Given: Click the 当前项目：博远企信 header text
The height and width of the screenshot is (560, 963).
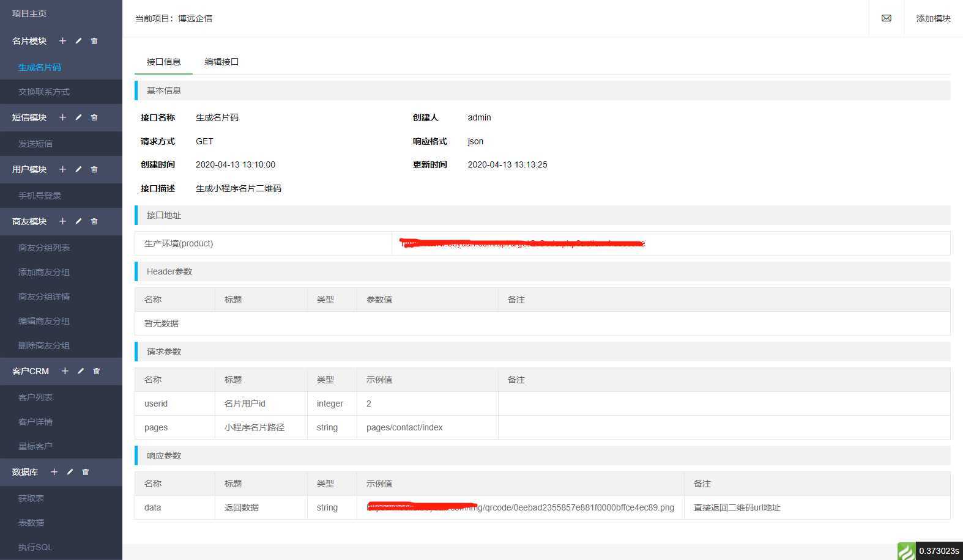Looking at the screenshot, I should pos(174,18).
